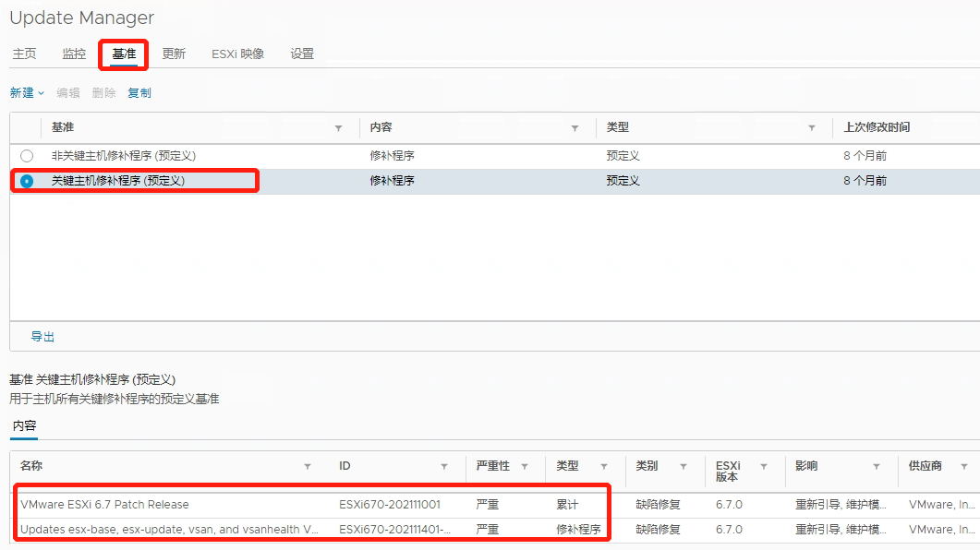
Task: Filter the ID column
Action: (443, 466)
